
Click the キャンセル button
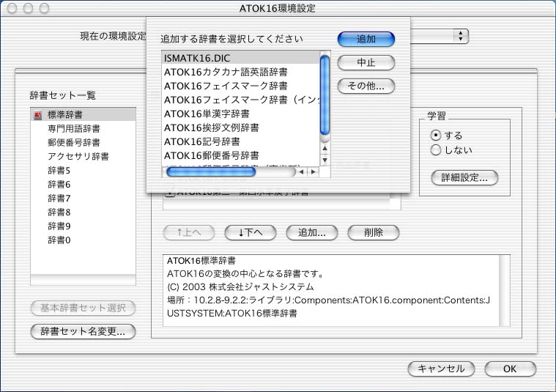coord(441,369)
